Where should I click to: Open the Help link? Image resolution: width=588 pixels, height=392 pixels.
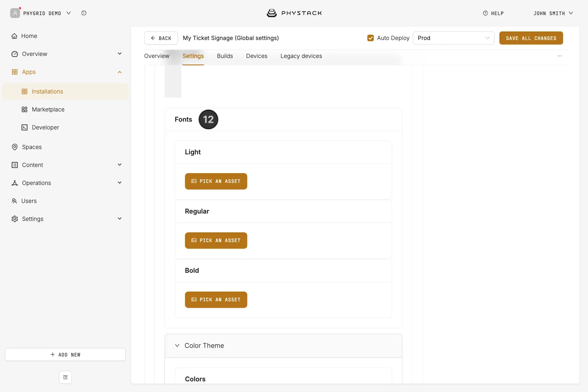[493, 13]
